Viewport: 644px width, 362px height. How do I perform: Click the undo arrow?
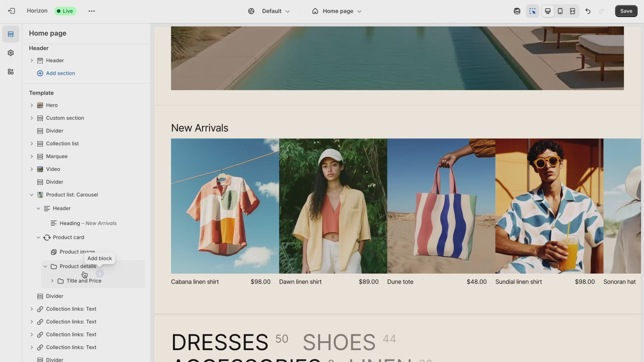pos(588,11)
